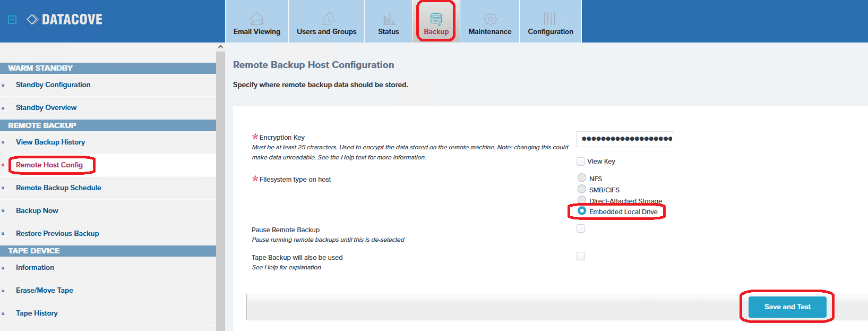This screenshot has width=868, height=331.
Task: Open Standby Configuration in sidebar
Action: 53,84
